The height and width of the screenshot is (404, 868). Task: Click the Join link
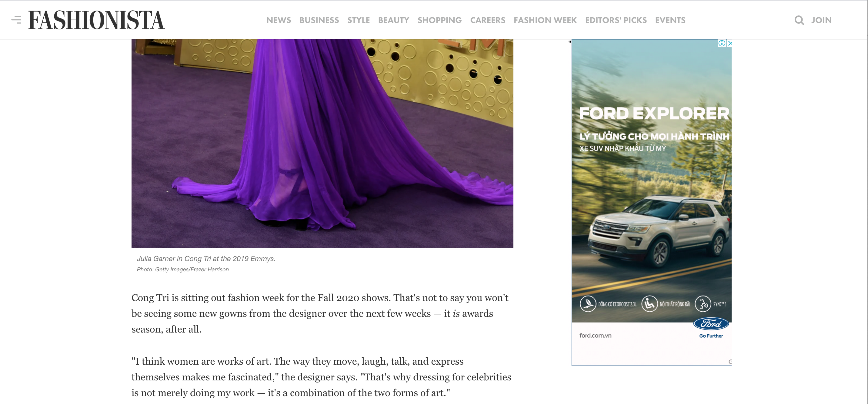coord(821,20)
